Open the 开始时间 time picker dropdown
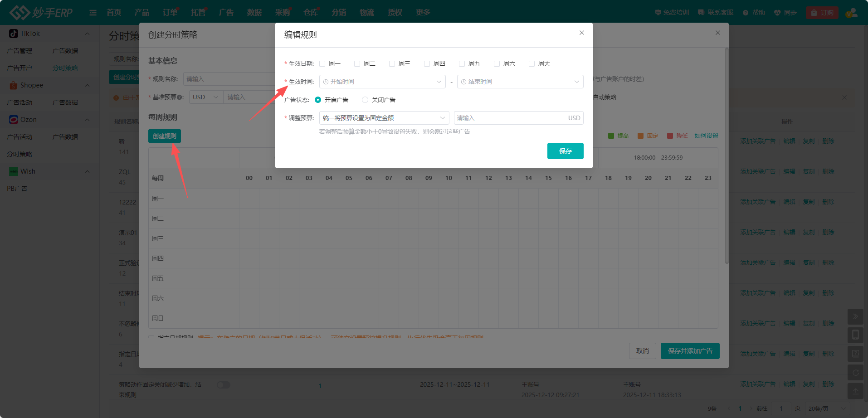Image resolution: width=868 pixels, height=418 pixels. (382, 82)
